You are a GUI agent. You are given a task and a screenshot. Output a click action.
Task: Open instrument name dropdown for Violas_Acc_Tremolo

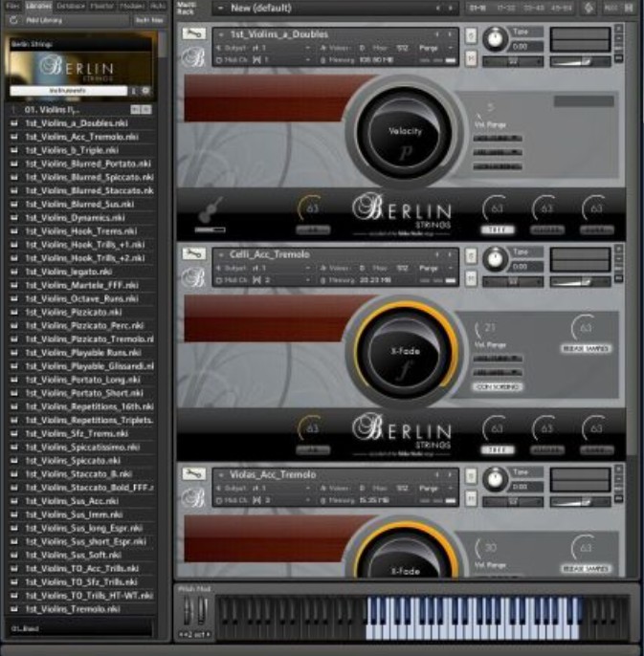click(221, 475)
